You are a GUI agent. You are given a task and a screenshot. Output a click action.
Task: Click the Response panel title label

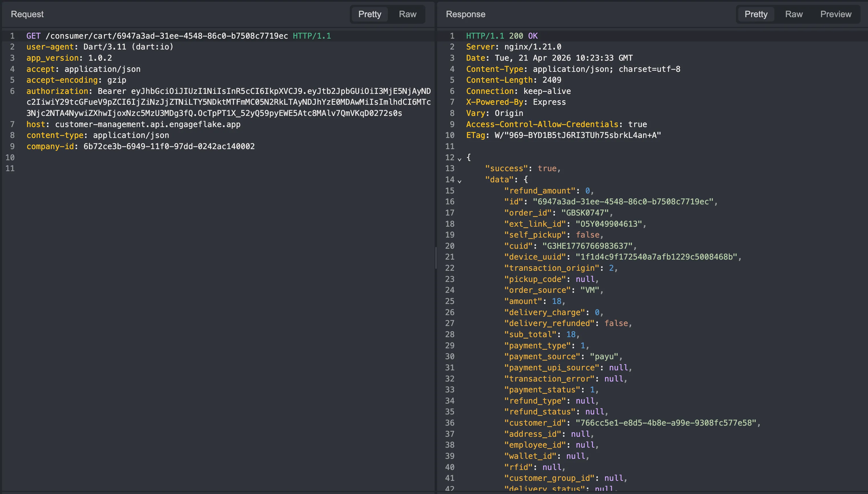(x=465, y=14)
